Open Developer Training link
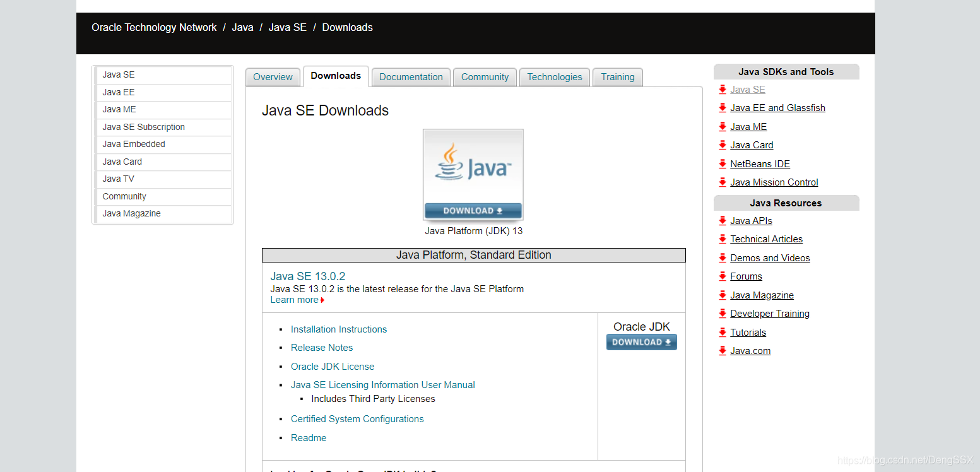The width and height of the screenshot is (980, 472). pyautogui.click(x=770, y=314)
